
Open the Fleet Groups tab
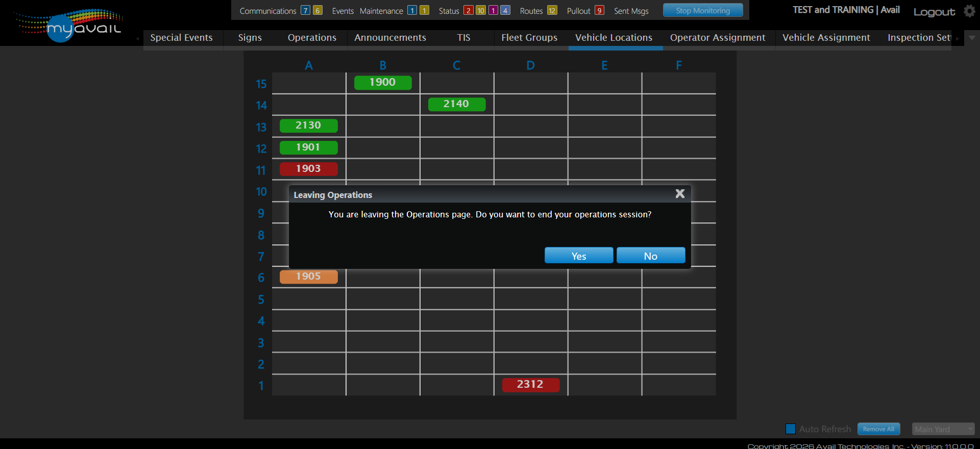click(x=529, y=38)
